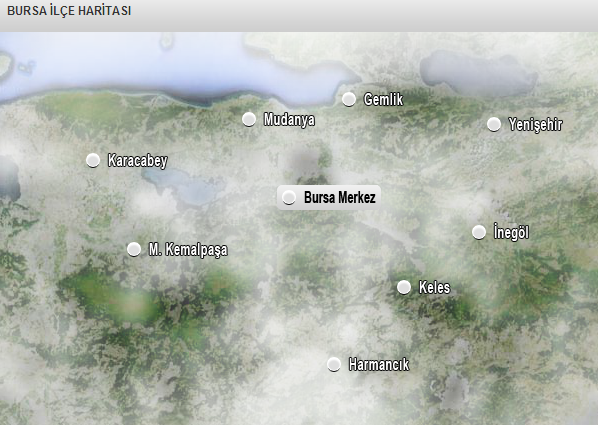The image size is (598, 425).
Task: Click the highlighted Bursa Merkez label
Action: coord(340,198)
